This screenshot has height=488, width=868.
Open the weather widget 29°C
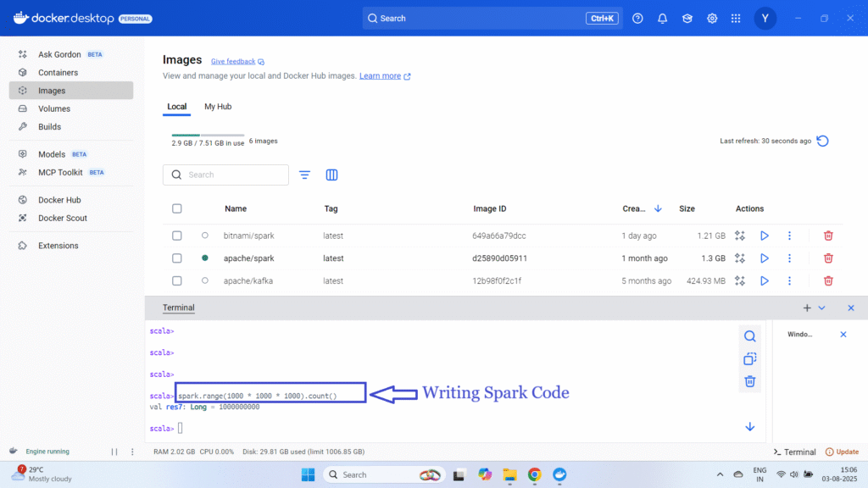point(43,474)
